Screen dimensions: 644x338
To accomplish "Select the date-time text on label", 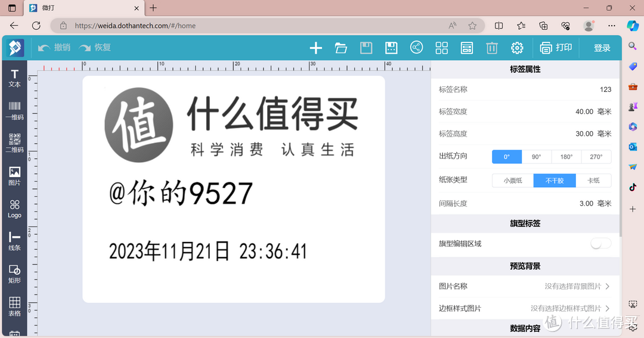I will [208, 252].
